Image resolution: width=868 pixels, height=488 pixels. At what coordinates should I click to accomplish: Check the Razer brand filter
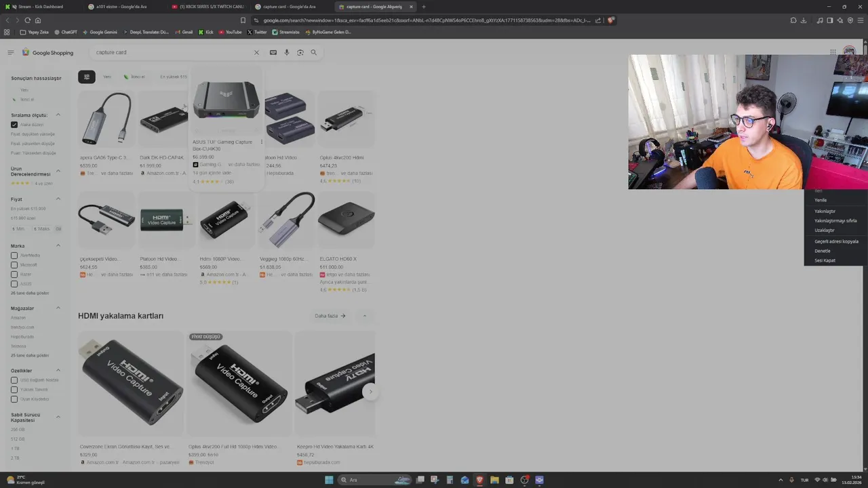pos(14,274)
